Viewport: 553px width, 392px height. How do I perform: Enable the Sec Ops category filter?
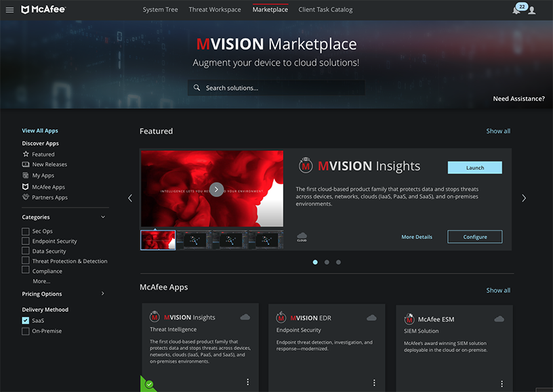[24, 231]
